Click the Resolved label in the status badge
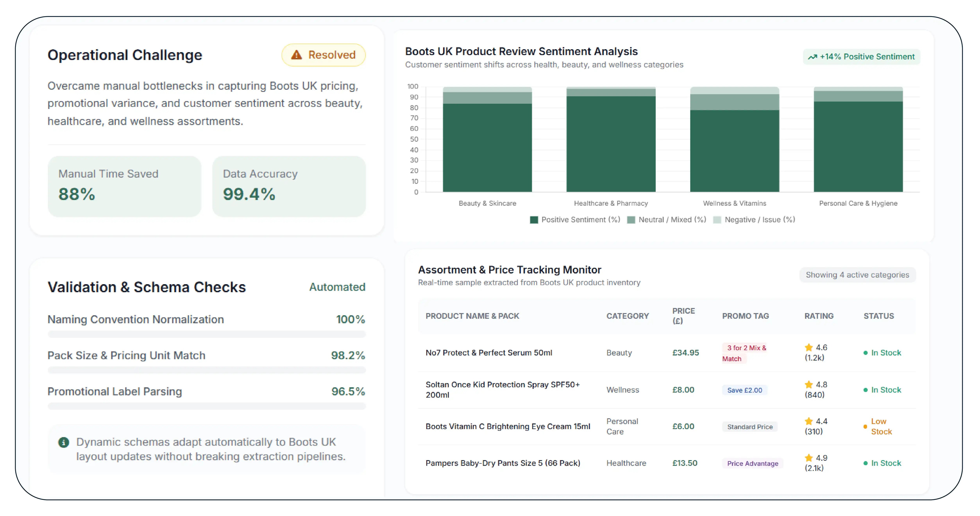This screenshot has width=980, height=516. click(332, 55)
